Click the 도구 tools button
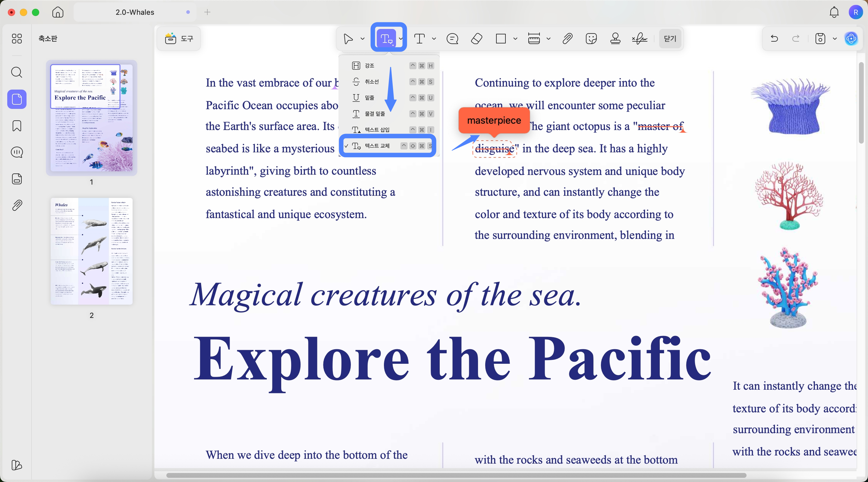 coord(179,39)
